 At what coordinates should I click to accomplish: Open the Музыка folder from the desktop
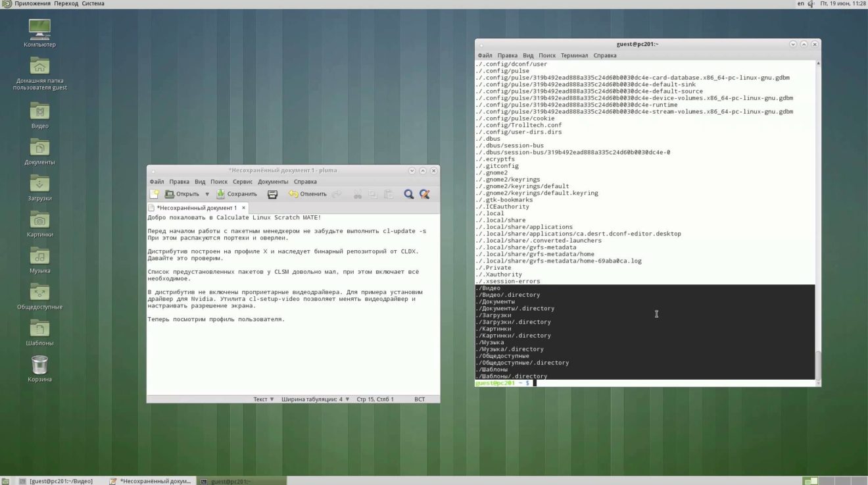(39, 257)
